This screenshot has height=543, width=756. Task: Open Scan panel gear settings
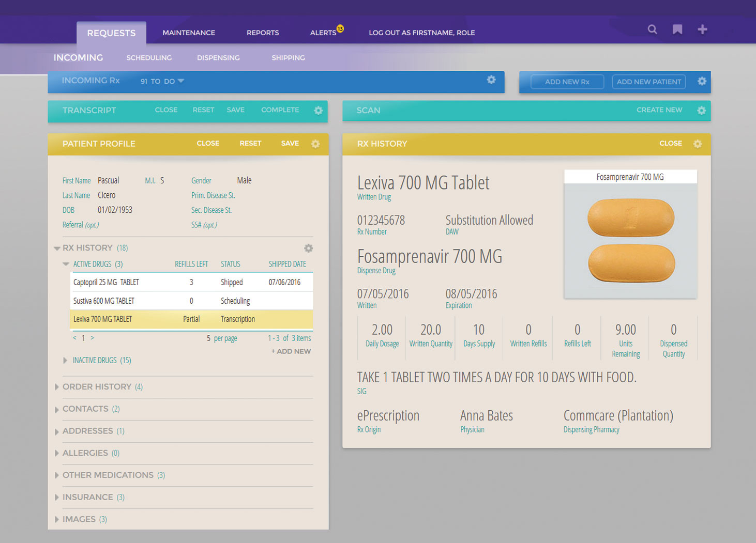tap(701, 111)
